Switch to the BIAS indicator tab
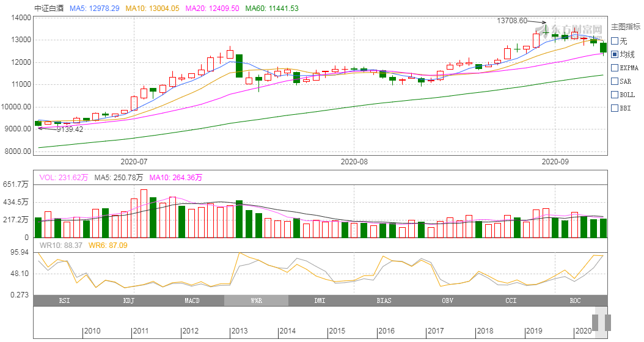The image size is (644, 342). [x=384, y=300]
